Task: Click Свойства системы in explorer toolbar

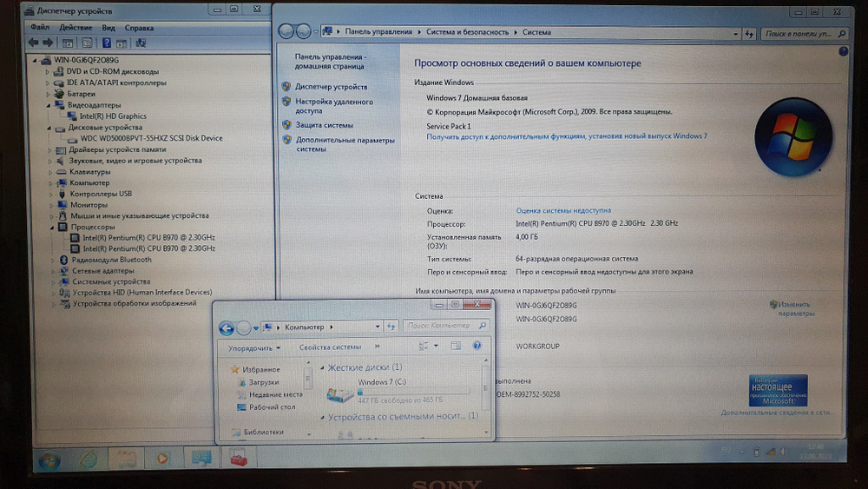Action: click(330, 347)
